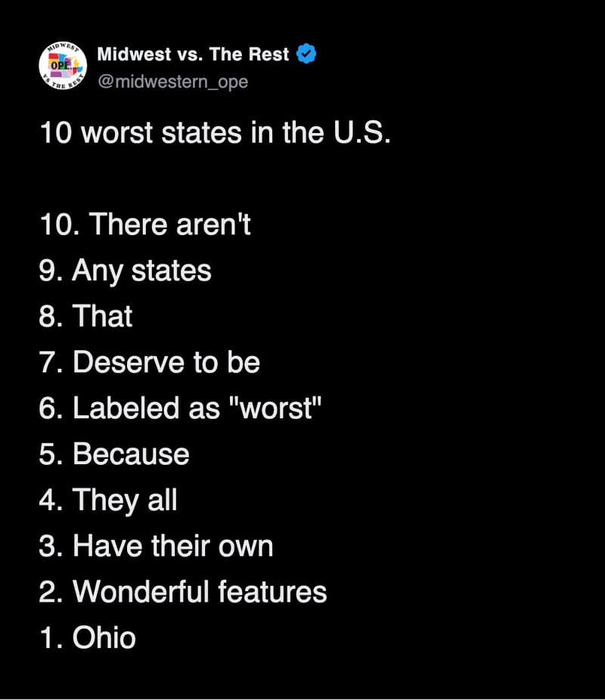Viewport: 605px width, 700px height.
Task: Click list line "8. That"
Action: pyautogui.click(x=86, y=316)
